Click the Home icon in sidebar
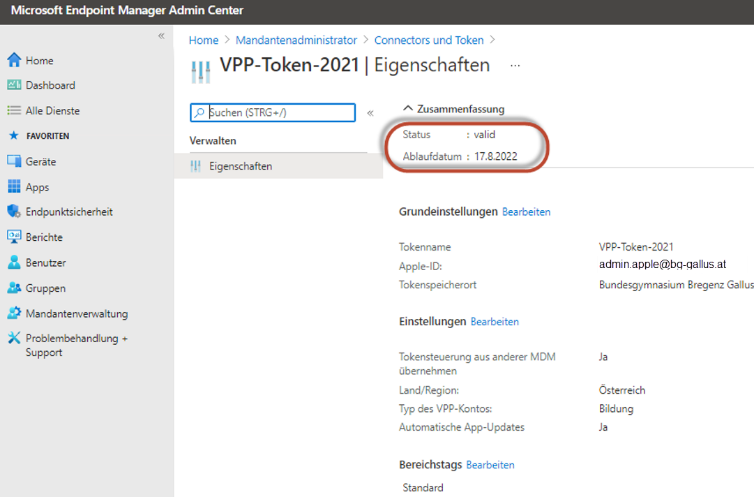Viewport: 754px width, 497px height. click(x=14, y=60)
